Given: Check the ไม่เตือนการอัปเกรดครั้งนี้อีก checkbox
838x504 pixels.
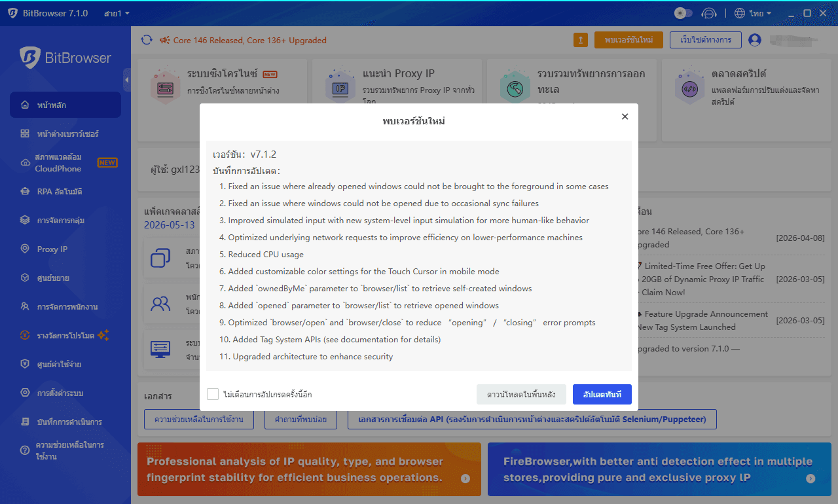Looking at the screenshot, I should (213, 394).
